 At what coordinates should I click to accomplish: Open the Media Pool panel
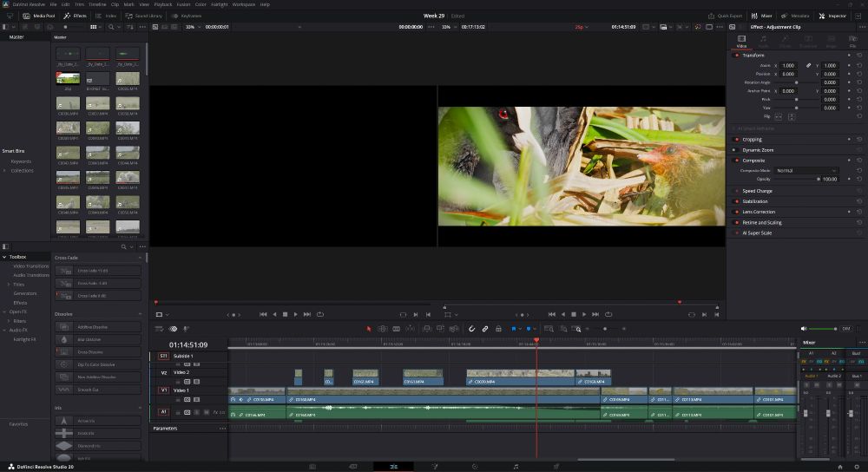click(39, 16)
